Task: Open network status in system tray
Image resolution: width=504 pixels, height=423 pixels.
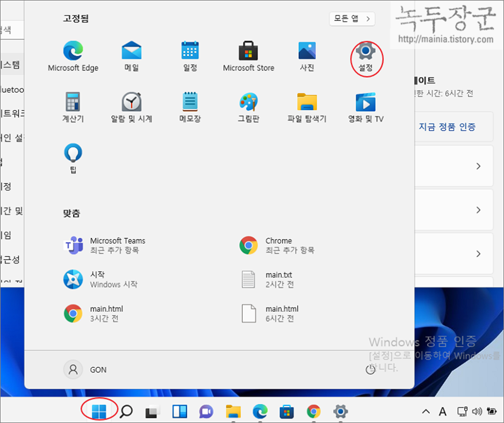Action: pos(462,411)
